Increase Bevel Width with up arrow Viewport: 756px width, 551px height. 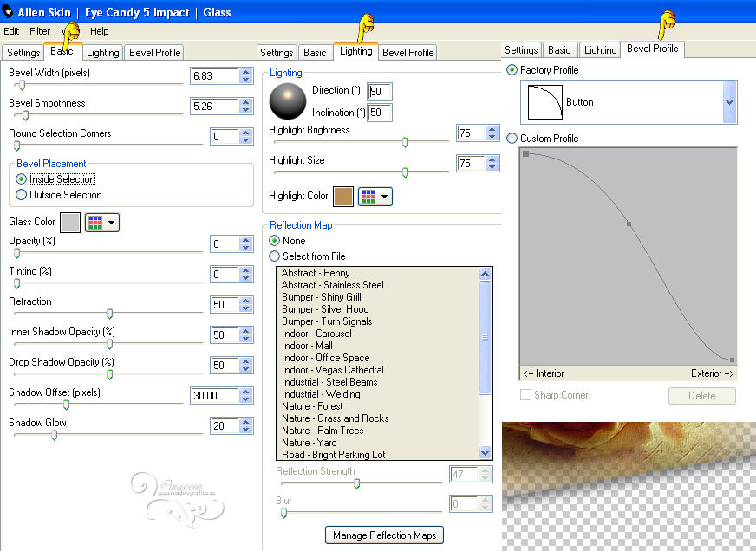tap(246, 72)
